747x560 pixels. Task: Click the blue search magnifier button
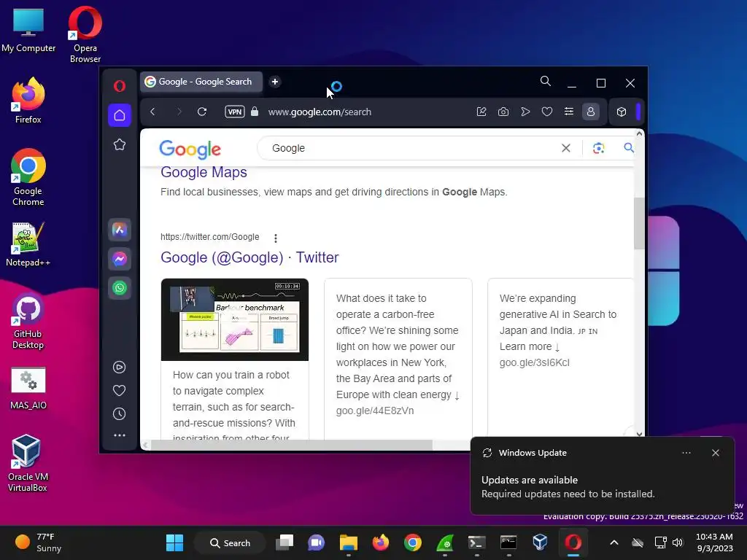pos(628,148)
